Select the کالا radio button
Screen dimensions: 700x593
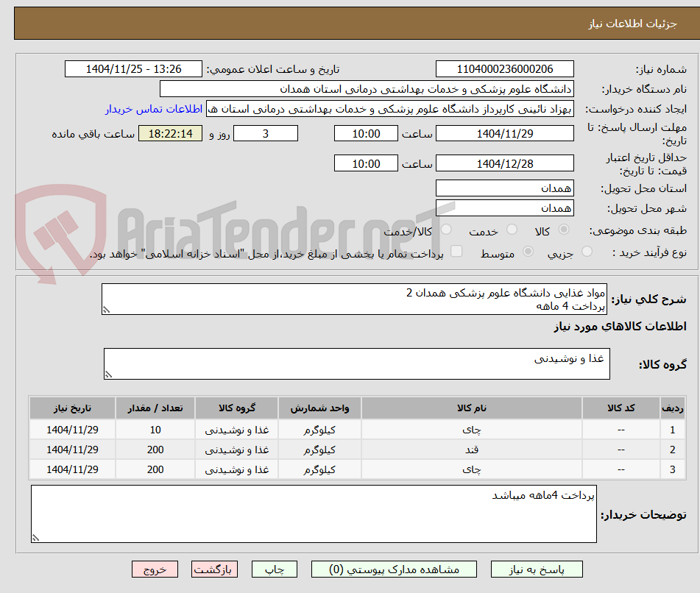[x=564, y=230]
